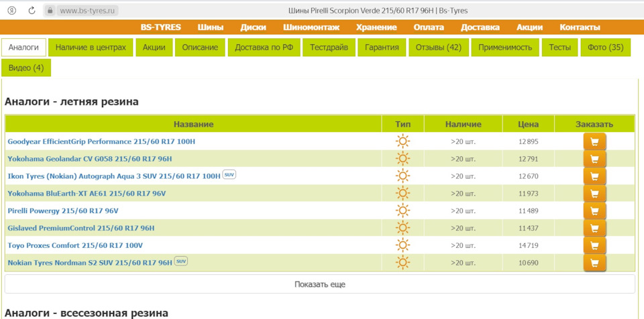Viewport: 644px width, 319px height.
Task: Open the Диски menu item
Action: pyautogui.click(x=253, y=27)
